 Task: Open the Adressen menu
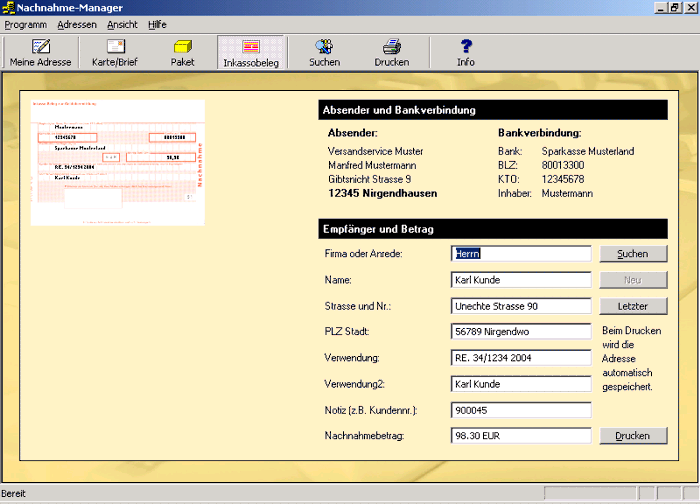point(77,24)
